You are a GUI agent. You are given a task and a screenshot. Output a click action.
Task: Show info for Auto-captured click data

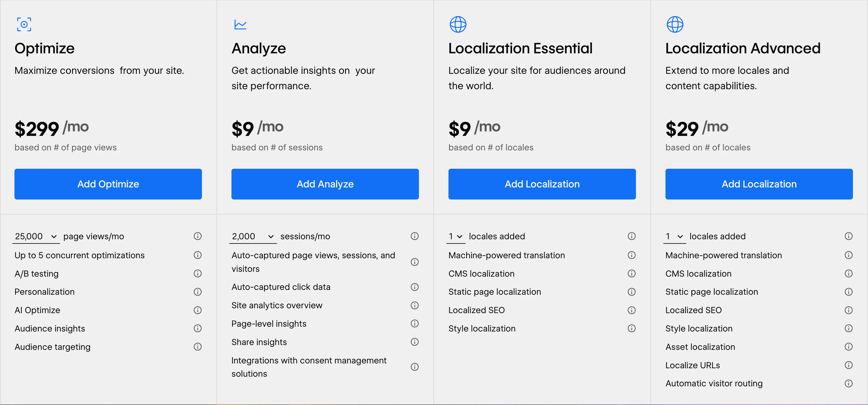click(415, 287)
